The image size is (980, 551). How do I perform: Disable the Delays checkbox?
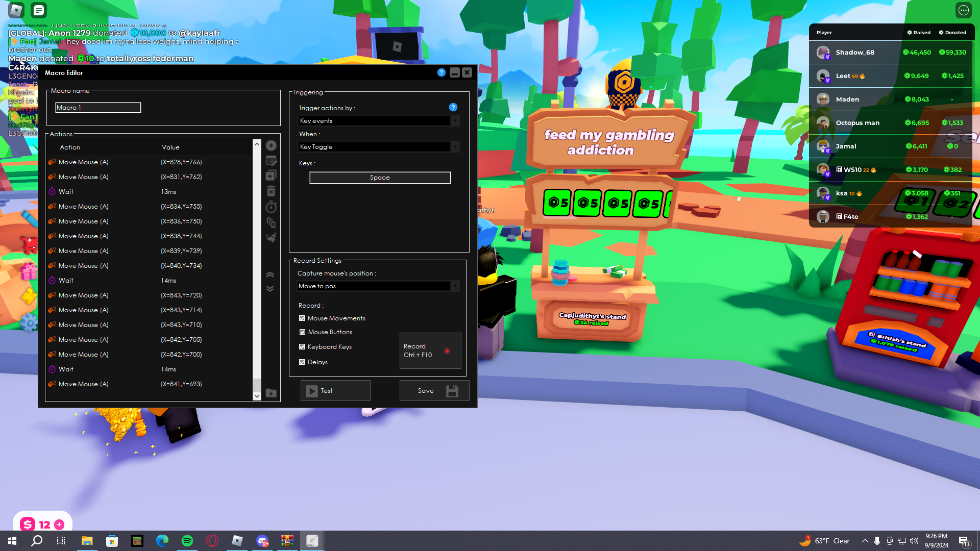point(302,362)
